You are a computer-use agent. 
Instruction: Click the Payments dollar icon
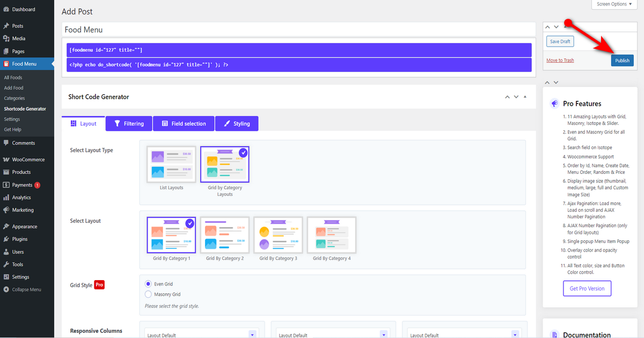click(x=6, y=185)
